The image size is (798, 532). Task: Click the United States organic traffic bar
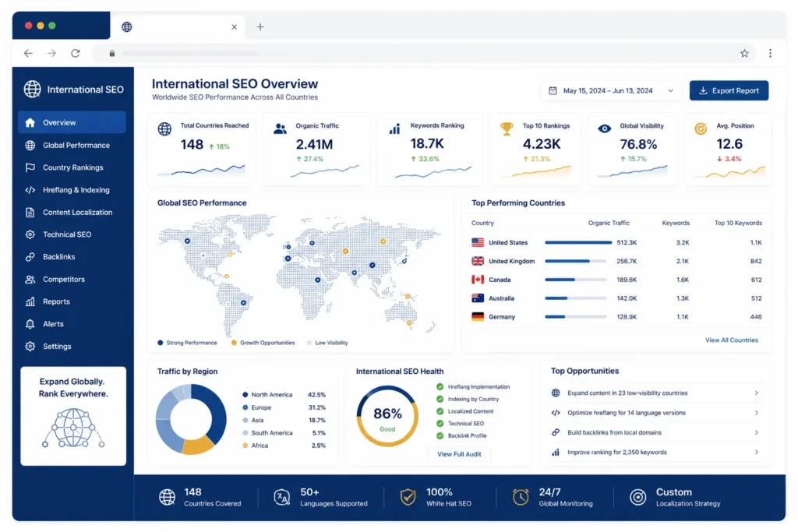click(578, 242)
